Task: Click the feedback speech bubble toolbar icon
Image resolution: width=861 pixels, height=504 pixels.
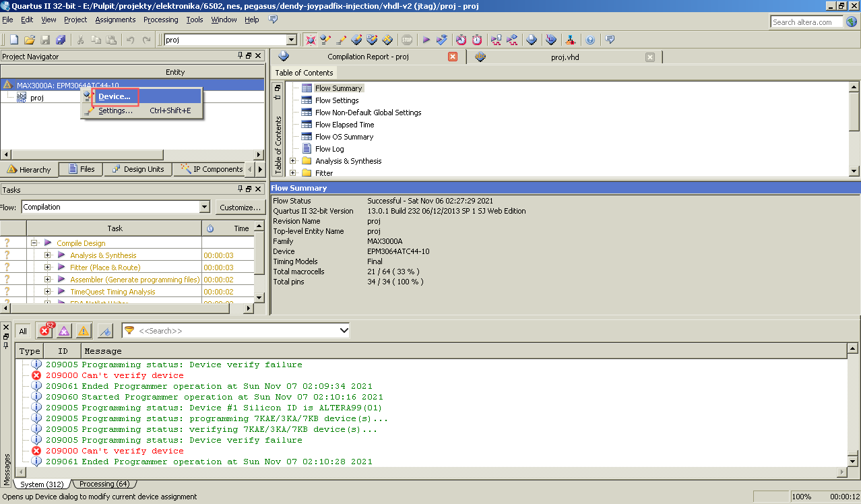Action: (610, 40)
